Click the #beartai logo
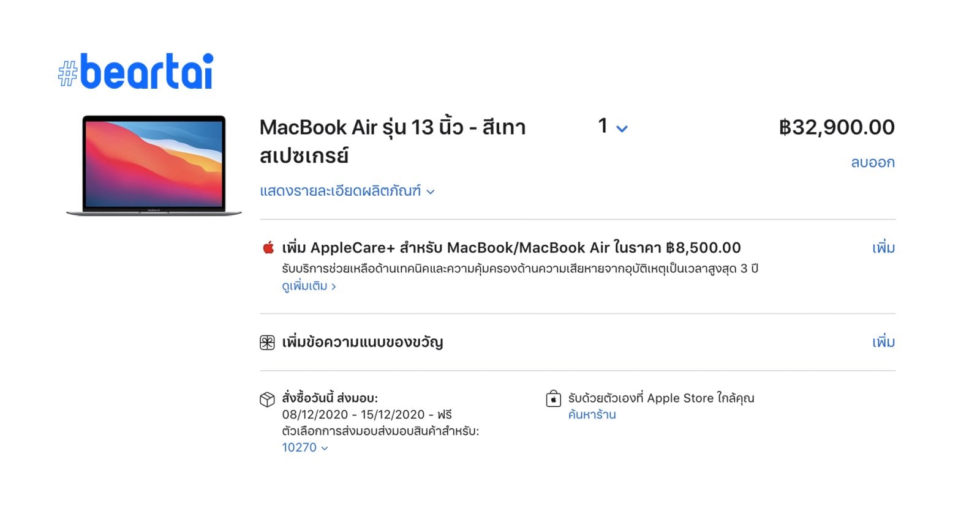The height and width of the screenshot is (514, 980). (x=136, y=72)
